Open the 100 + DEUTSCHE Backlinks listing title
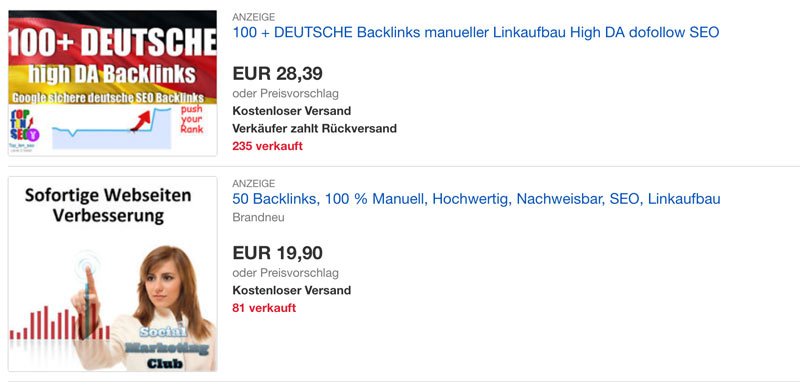This screenshot has width=800, height=382. click(x=476, y=33)
